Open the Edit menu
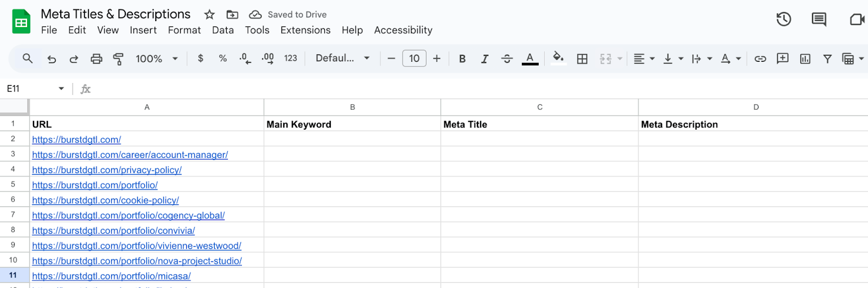868x288 pixels. 77,30
